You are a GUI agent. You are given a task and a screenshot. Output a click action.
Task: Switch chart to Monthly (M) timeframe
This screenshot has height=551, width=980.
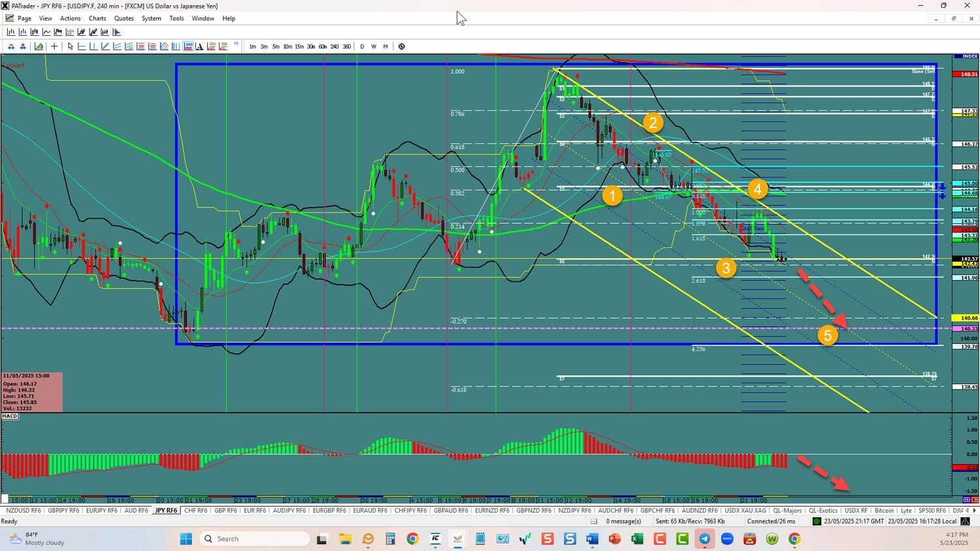pyautogui.click(x=385, y=46)
